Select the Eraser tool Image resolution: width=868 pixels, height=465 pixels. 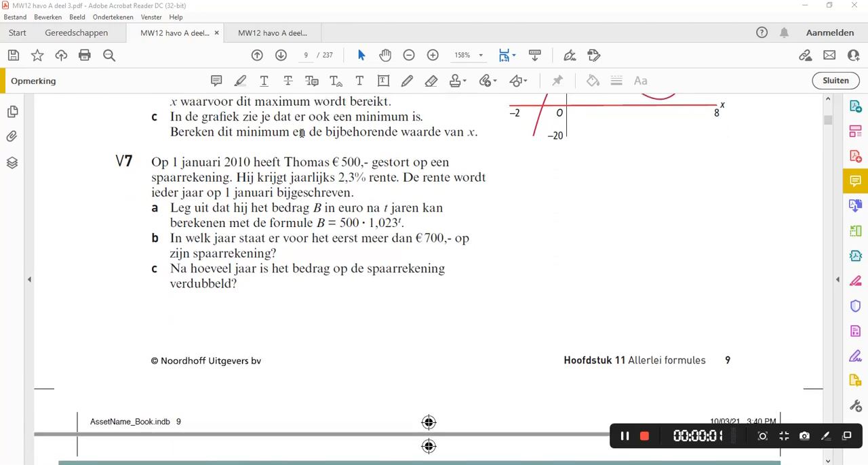[431, 81]
